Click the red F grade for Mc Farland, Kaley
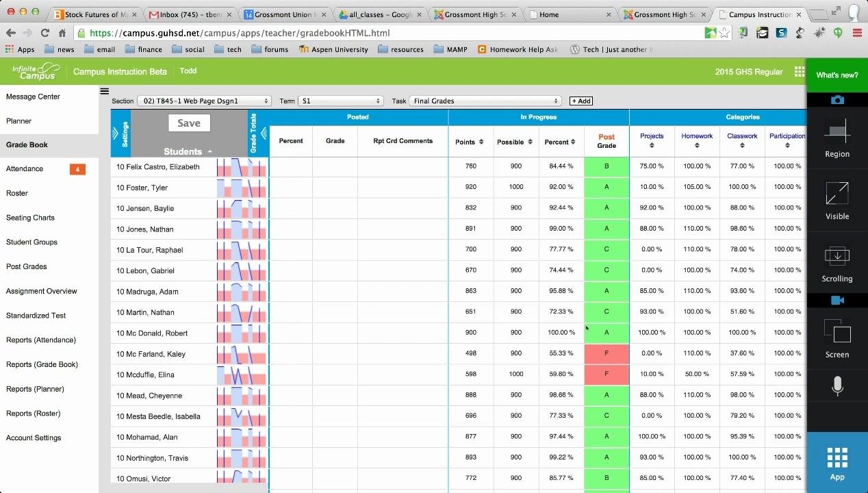This screenshot has width=868, height=493. 607,353
